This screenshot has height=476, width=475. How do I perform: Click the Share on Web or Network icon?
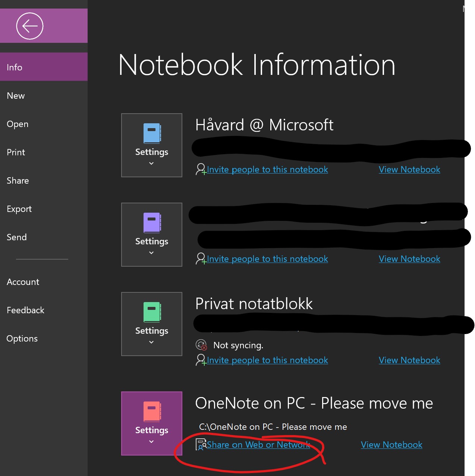tap(201, 444)
